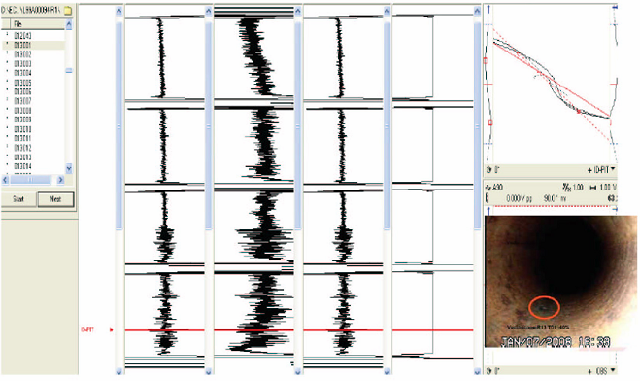The height and width of the screenshot is (381, 640).
Task: Click the file list horizontal scroll right arrow
Action: point(60,180)
